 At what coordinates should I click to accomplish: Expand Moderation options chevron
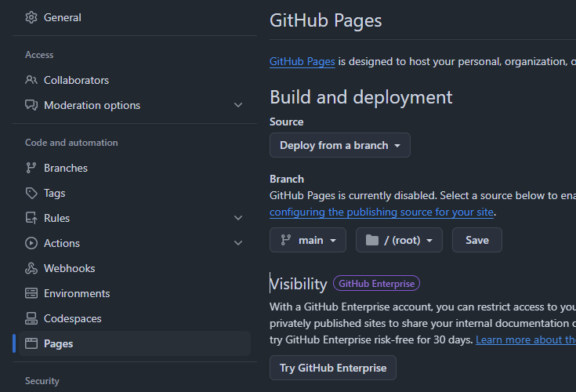[x=238, y=105]
